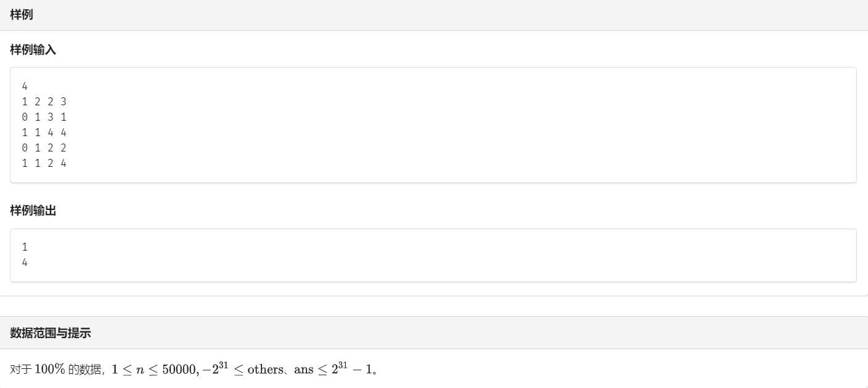Click the input line '0 1 2 2'

tap(44, 148)
